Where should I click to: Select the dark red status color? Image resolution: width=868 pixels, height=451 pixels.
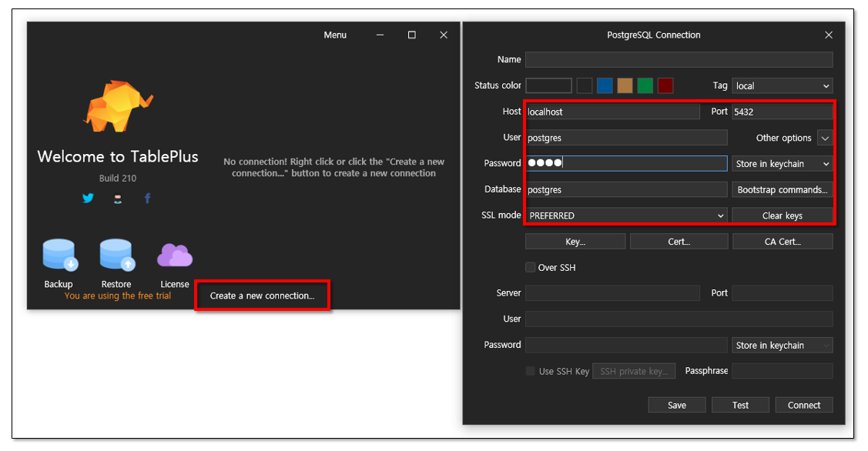(x=665, y=85)
